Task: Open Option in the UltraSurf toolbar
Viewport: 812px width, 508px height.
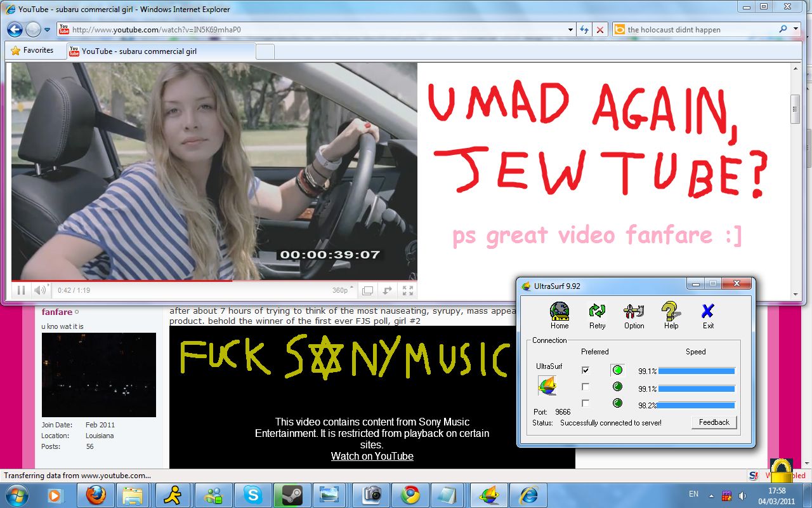Action: click(x=634, y=316)
